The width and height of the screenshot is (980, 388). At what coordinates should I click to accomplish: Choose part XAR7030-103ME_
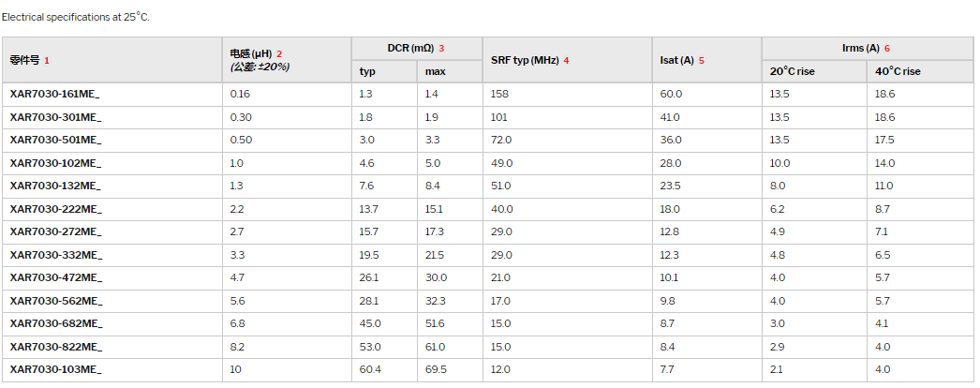(x=55, y=369)
